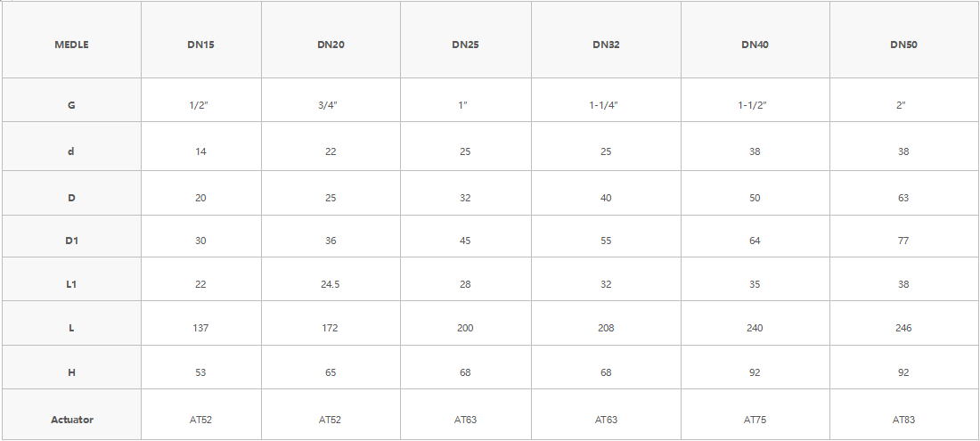Select the 53 value in H row
The height and width of the screenshot is (441, 980).
(200, 372)
